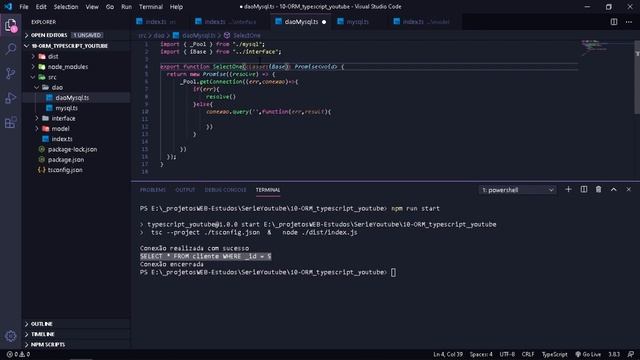Kill the terminal with trash icon
The height and width of the screenshot is (360, 640).
tap(598, 190)
